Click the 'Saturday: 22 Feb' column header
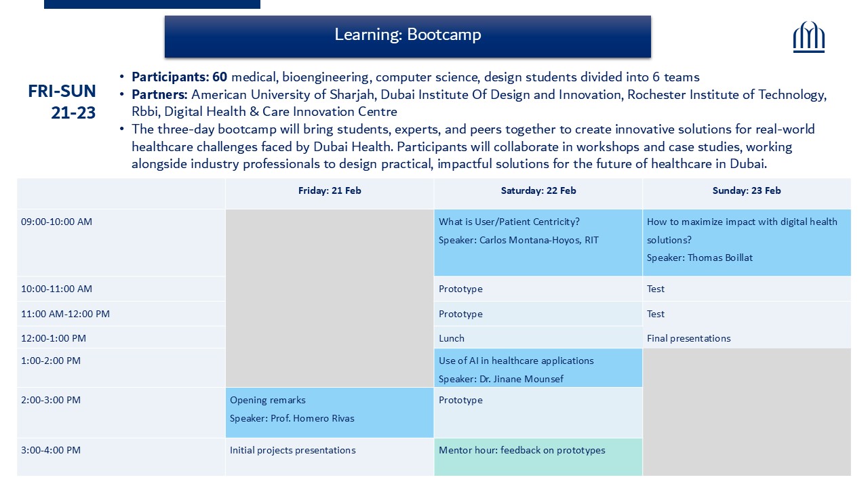The image size is (868, 488). pyautogui.click(x=538, y=190)
